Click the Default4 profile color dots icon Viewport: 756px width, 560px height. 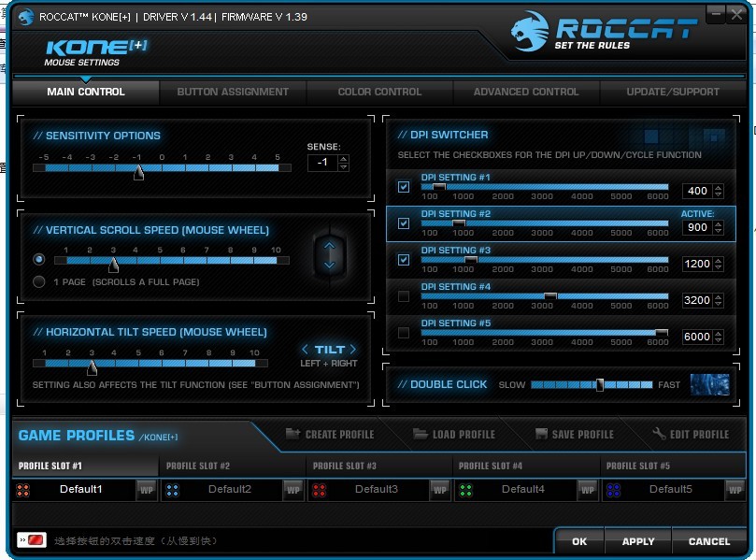(465, 490)
